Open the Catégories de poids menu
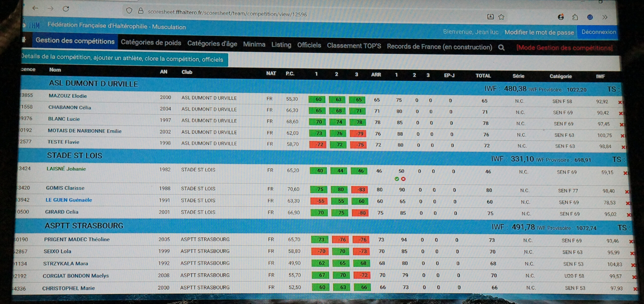Screen dimensions: 644x304 (151, 43)
